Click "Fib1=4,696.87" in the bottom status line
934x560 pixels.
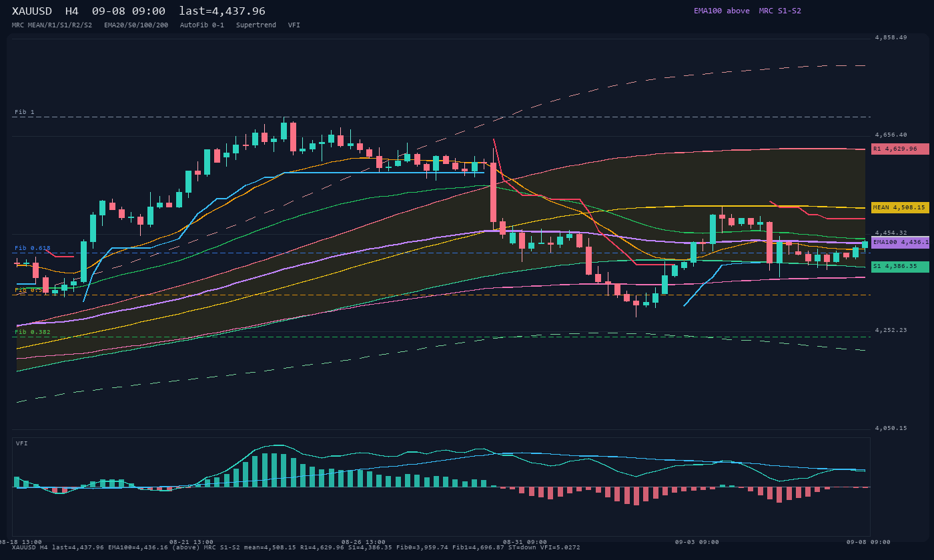click(x=480, y=547)
